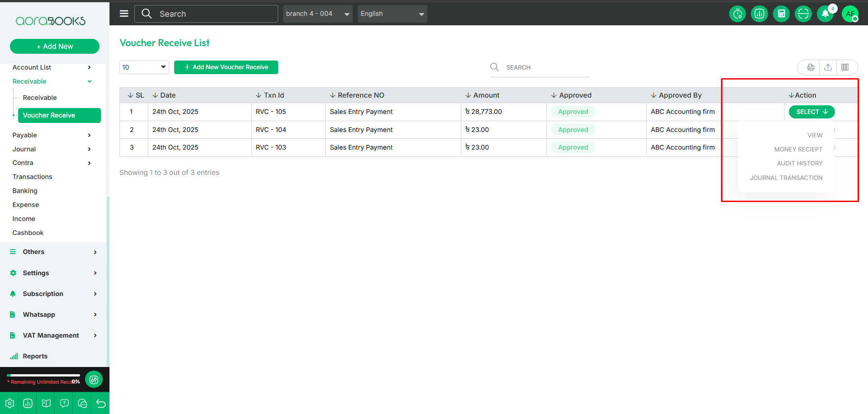Print the voucher list via printer icon

point(811,67)
